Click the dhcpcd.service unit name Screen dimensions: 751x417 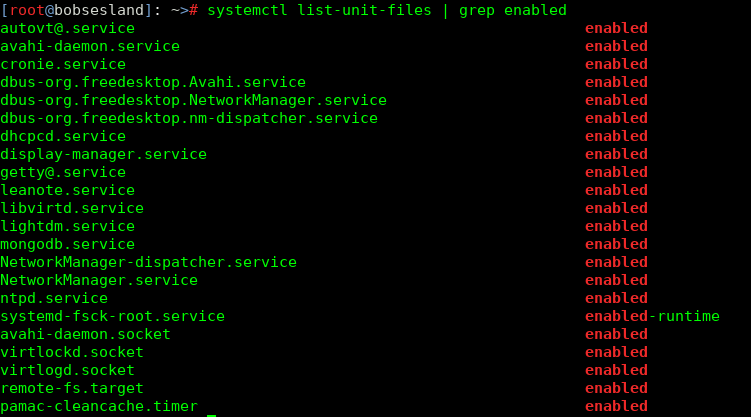coord(63,136)
